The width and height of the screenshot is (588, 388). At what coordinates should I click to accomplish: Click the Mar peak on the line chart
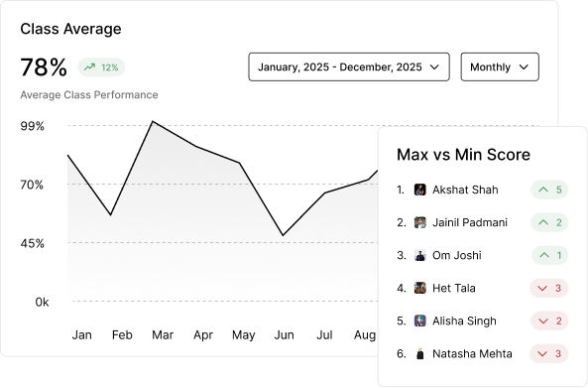click(153, 121)
